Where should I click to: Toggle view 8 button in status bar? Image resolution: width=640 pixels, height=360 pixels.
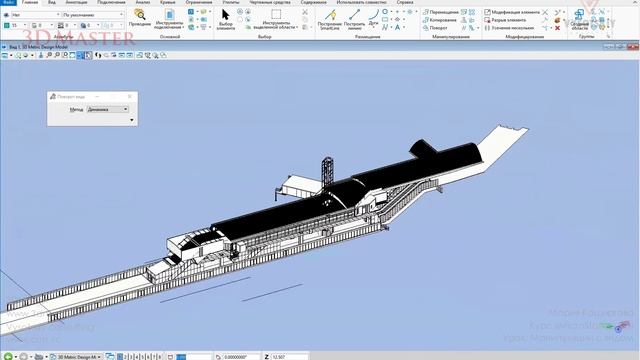click(159, 357)
